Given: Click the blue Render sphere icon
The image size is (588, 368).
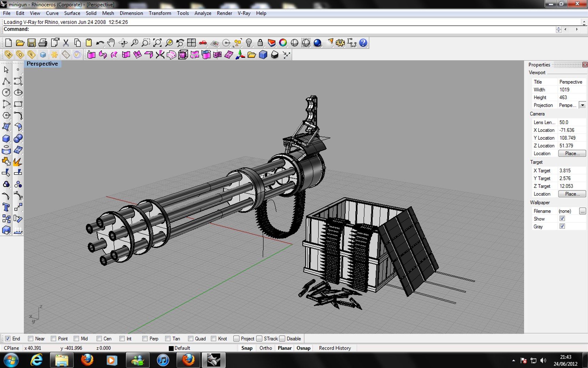Looking at the screenshot, I should [317, 43].
